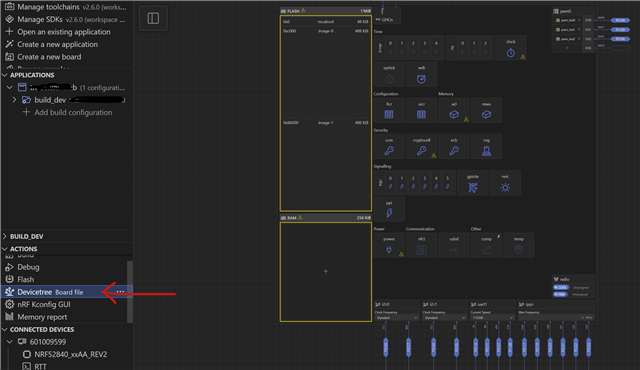Viewport: 640px width, 370px height.
Task: Select the nvic interrupt controller node
Action: [x=505, y=183]
